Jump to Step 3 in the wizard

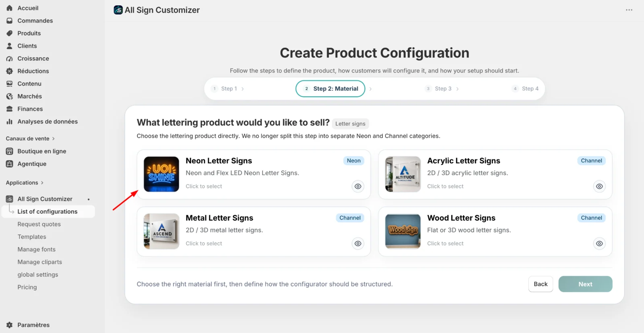442,89
